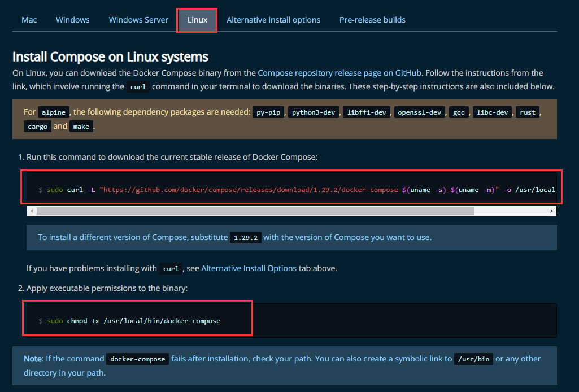
Task: Follow the Alternative Install Options link
Action: (249, 268)
